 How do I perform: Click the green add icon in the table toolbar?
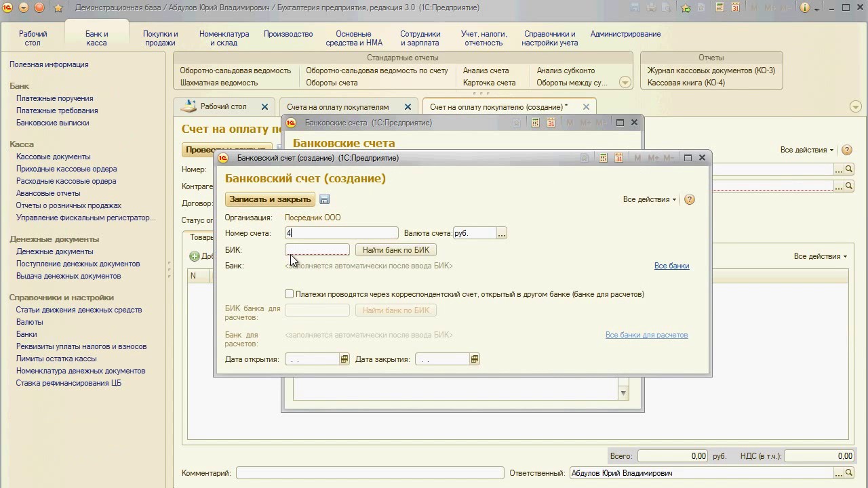coord(195,256)
